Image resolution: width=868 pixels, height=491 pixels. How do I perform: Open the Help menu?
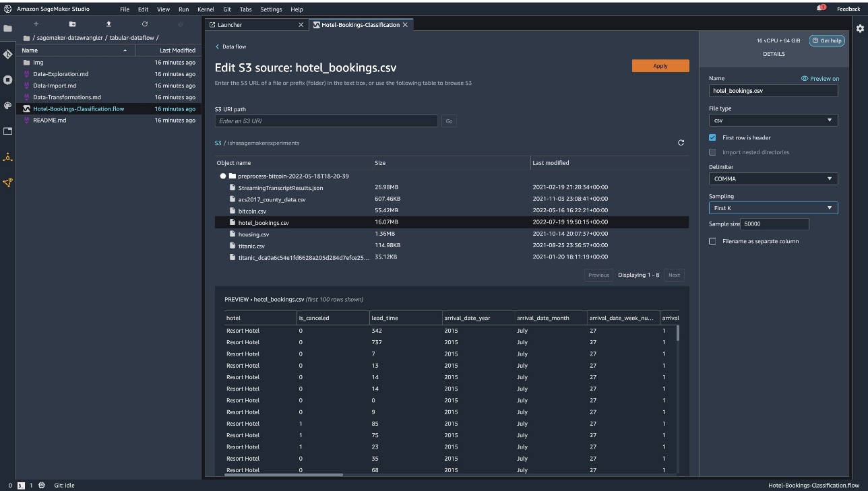click(x=297, y=9)
